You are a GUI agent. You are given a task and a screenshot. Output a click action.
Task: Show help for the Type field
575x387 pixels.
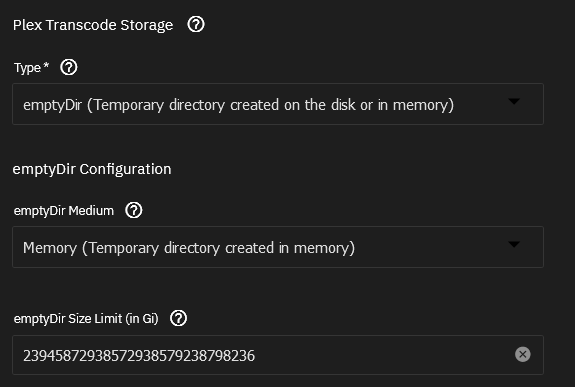click(x=69, y=67)
